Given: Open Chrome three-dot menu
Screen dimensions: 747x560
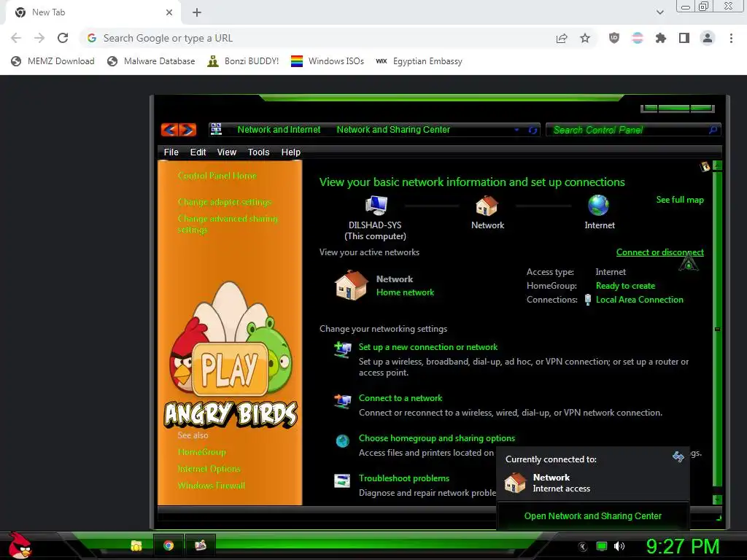Looking at the screenshot, I should click(x=731, y=38).
